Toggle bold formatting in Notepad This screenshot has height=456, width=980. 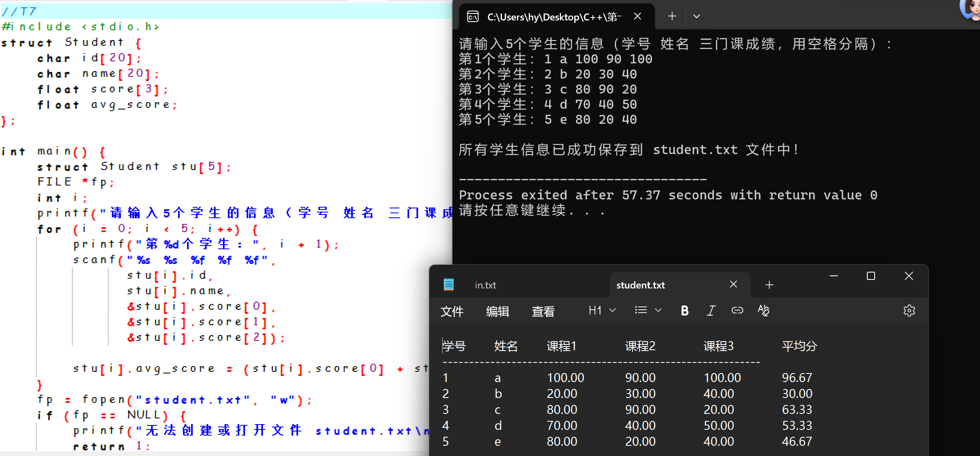tap(685, 311)
